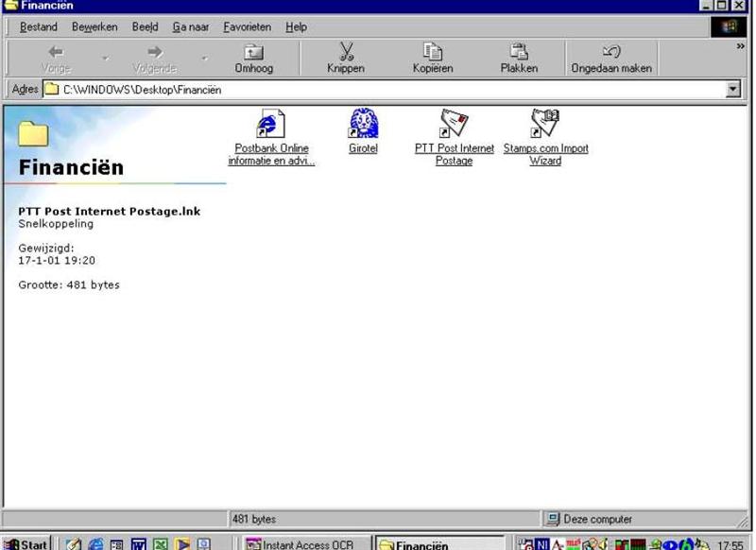
Task: Select the PTT Post Internet Postage icon
Action: 455,123
